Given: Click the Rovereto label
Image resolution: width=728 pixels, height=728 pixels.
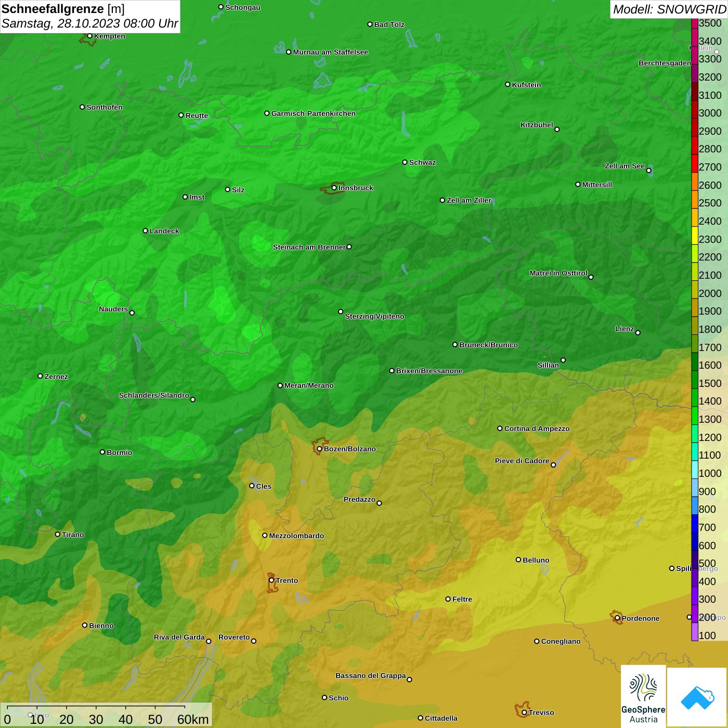Looking at the screenshot, I should click(234, 637).
